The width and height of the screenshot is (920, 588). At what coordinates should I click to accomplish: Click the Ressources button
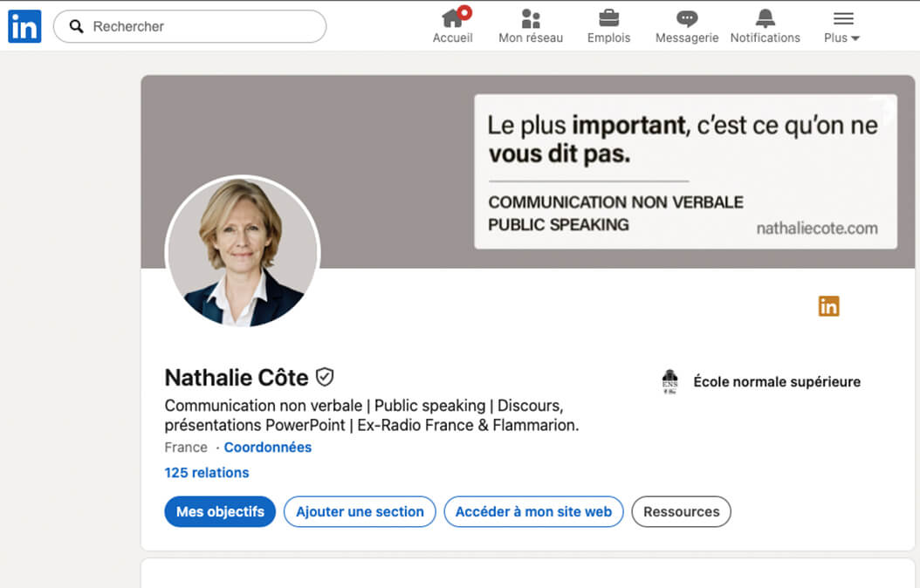681,512
